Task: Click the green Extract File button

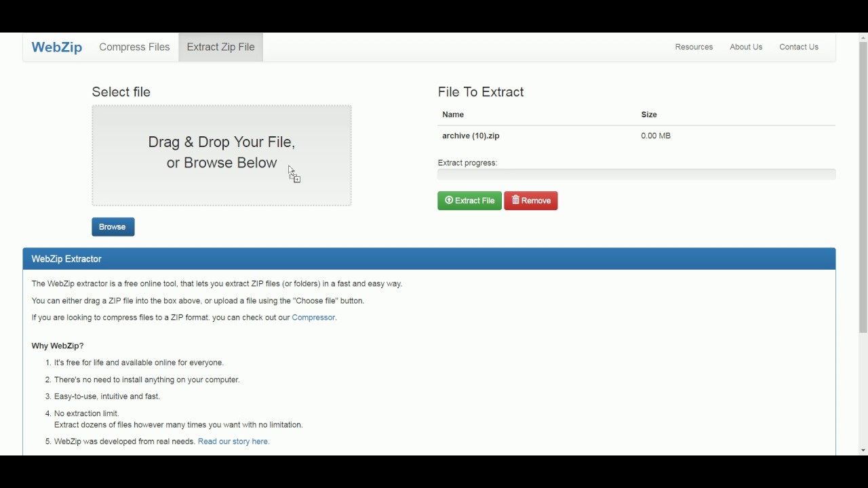Action: [x=469, y=201]
